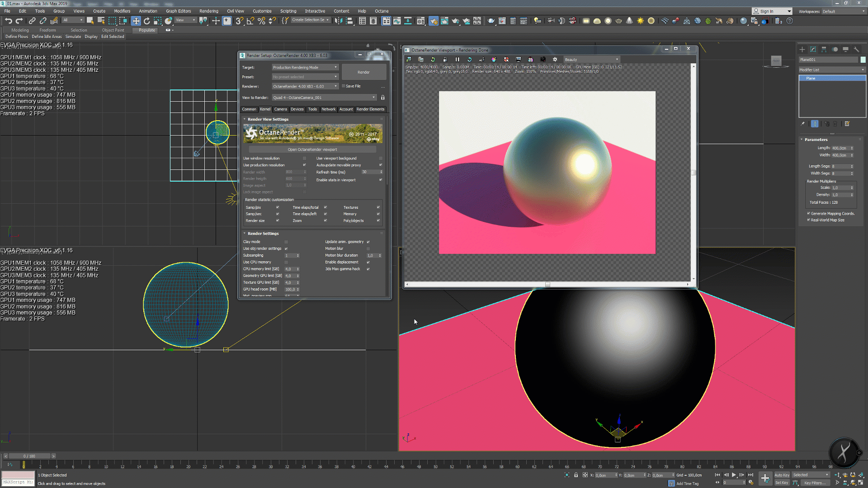
Task: Pause rendering in Octane viewport
Action: pyautogui.click(x=457, y=60)
